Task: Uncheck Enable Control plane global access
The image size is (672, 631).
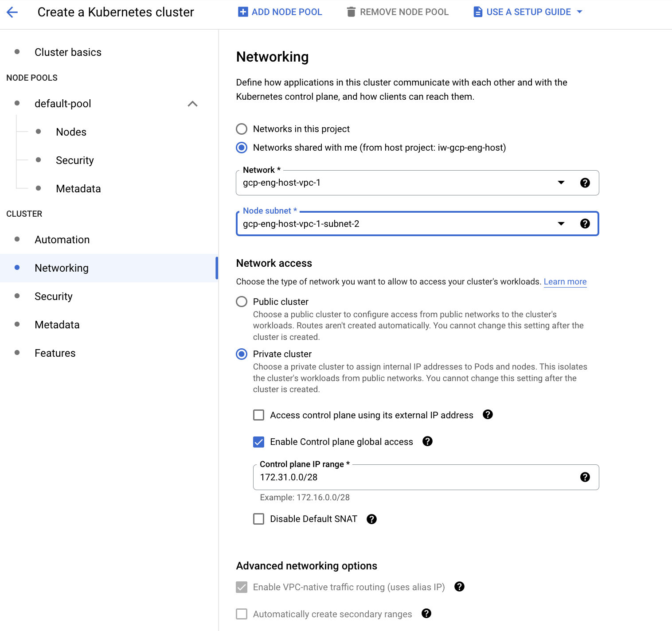Action: tap(258, 442)
